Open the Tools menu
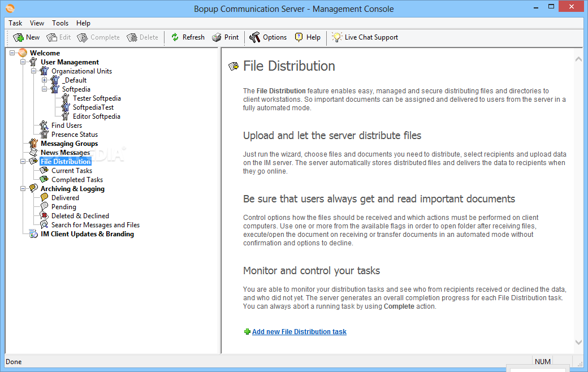The height and width of the screenshot is (372, 588). [x=60, y=23]
